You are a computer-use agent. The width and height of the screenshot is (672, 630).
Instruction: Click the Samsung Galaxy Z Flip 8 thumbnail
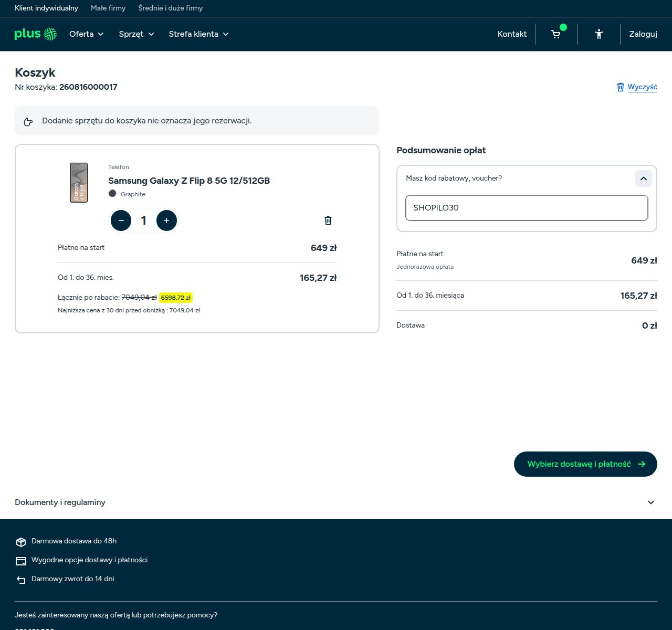[x=79, y=183]
